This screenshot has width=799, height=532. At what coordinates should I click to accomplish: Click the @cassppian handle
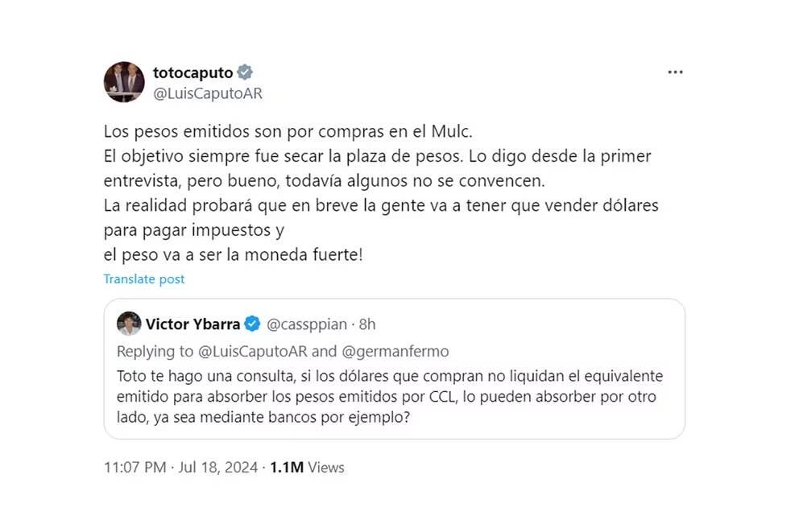coord(307,324)
